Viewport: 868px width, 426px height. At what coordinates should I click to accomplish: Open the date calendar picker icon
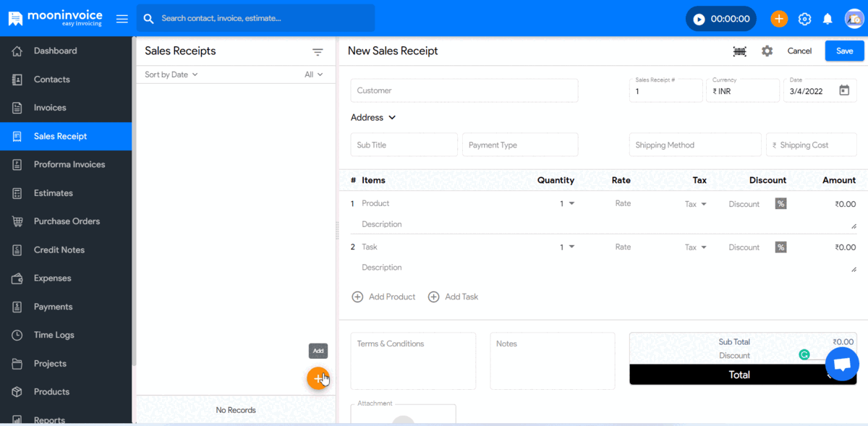(x=844, y=90)
